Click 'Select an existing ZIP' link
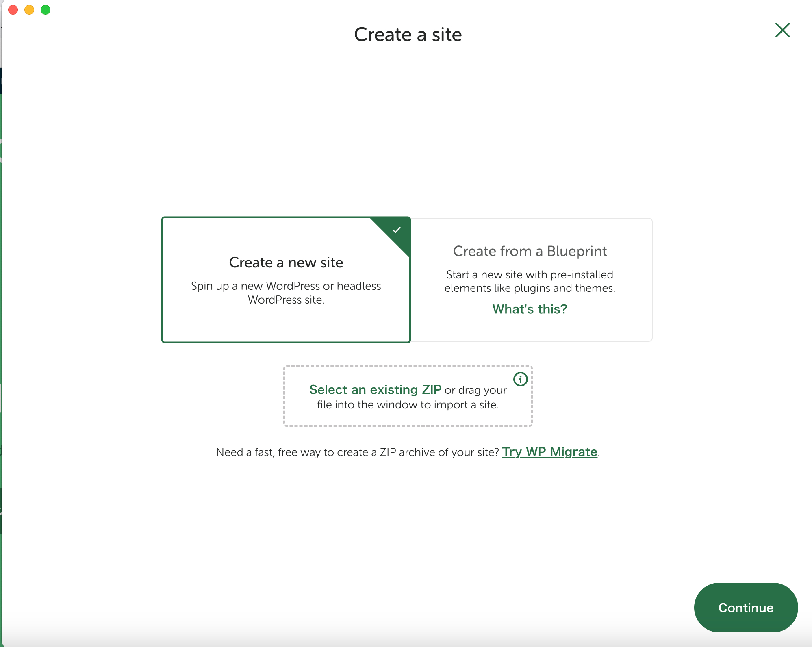Screen dimensions: 812x647 point(375,390)
